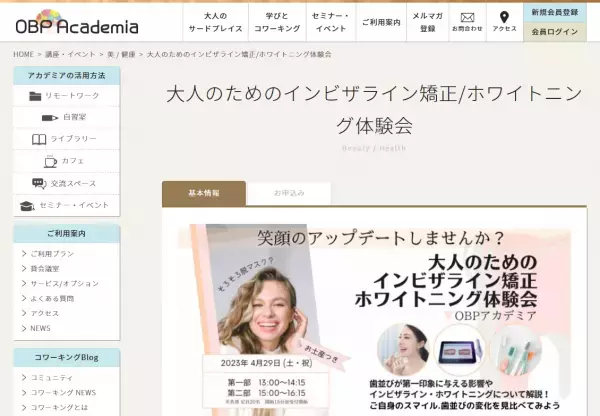Open the envelope contact icon
Viewport: 600px width, 416px height.
coord(467,17)
